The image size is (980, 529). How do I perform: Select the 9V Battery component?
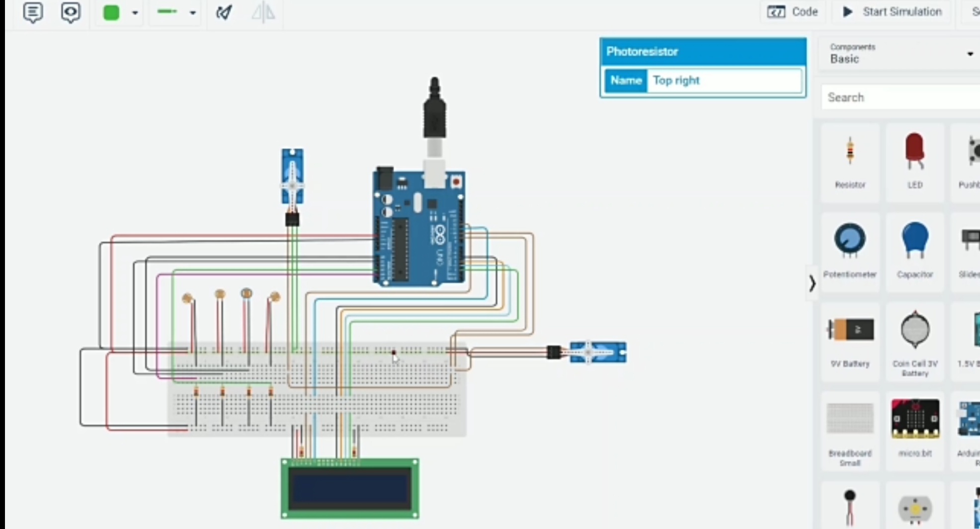850,342
